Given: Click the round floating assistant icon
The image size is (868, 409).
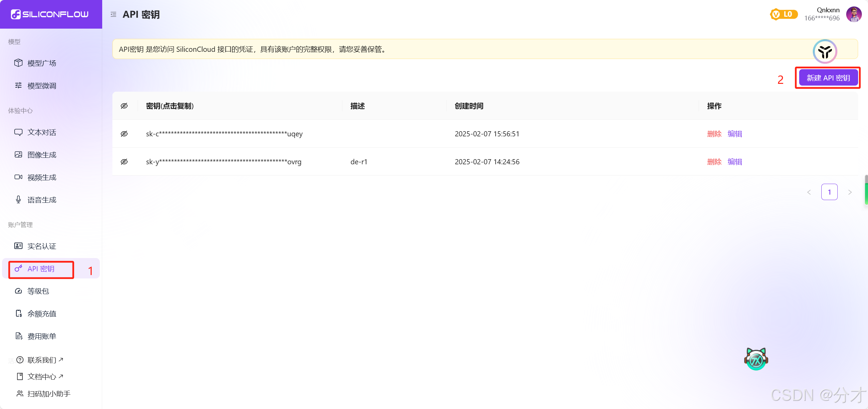Looking at the screenshot, I should click(825, 51).
